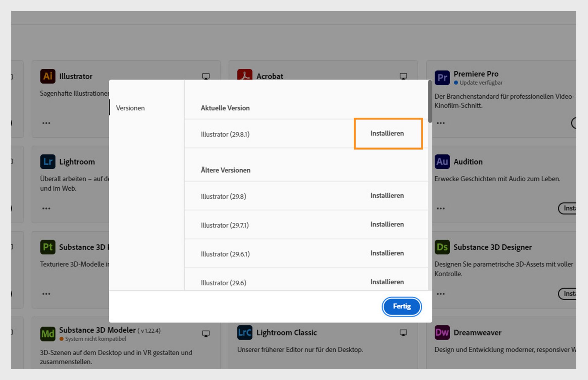Viewport: 588px width, 380px height.
Task: Click the desktop device icon beside Illustrator
Action: (x=205, y=76)
